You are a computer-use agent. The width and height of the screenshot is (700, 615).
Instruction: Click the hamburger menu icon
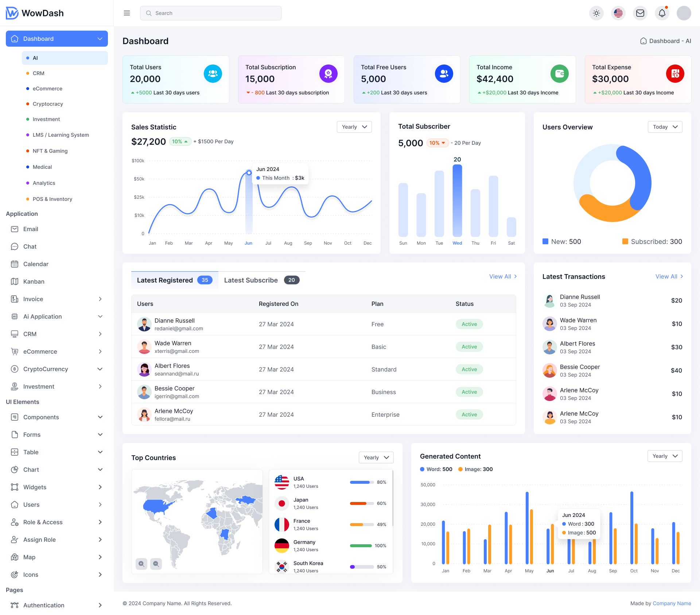(x=127, y=13)
